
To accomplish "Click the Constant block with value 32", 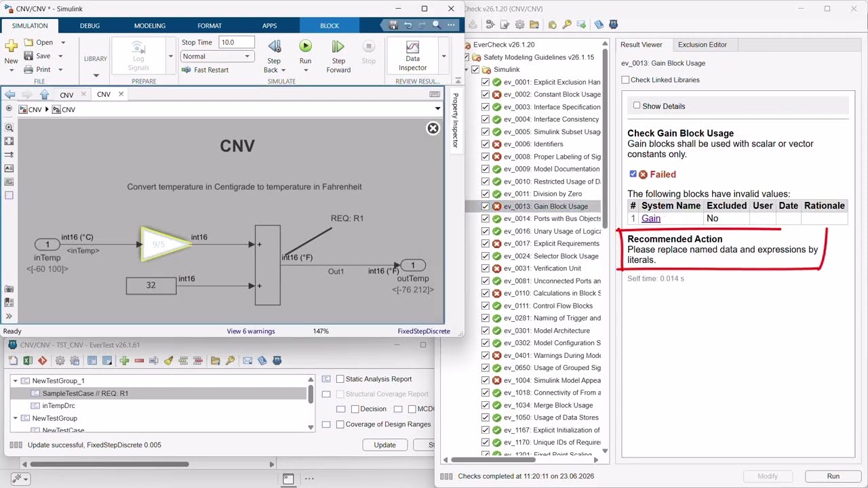I will (151, 285).
